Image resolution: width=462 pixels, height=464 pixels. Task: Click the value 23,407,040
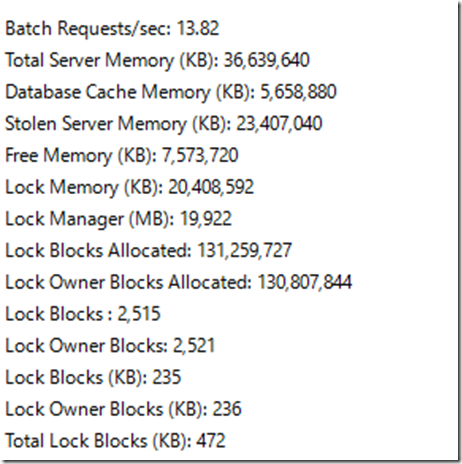pyautogui.click(x=279, y=124)
